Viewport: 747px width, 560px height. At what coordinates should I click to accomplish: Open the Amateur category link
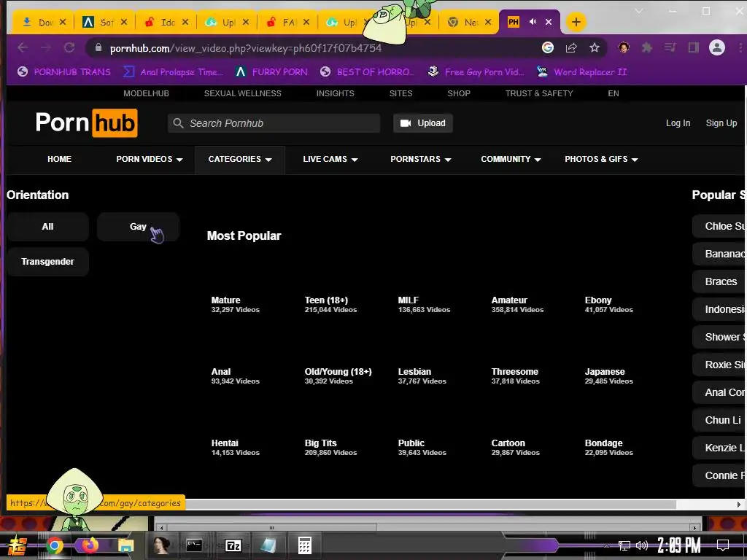(x=509, y=300)
